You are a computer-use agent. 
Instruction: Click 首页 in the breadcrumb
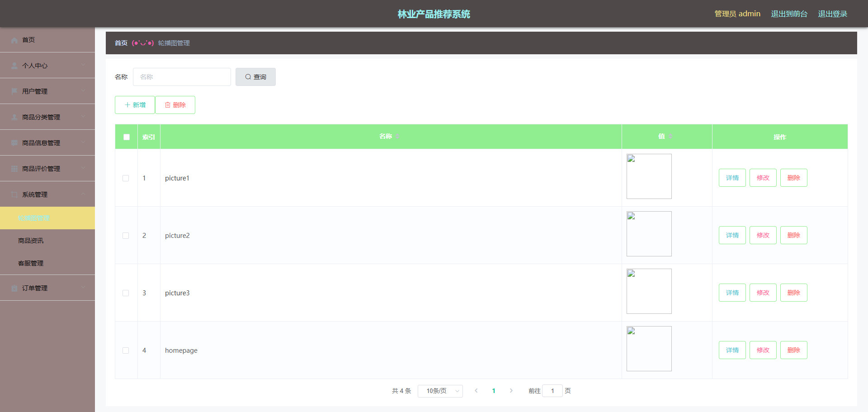[121, 43]
